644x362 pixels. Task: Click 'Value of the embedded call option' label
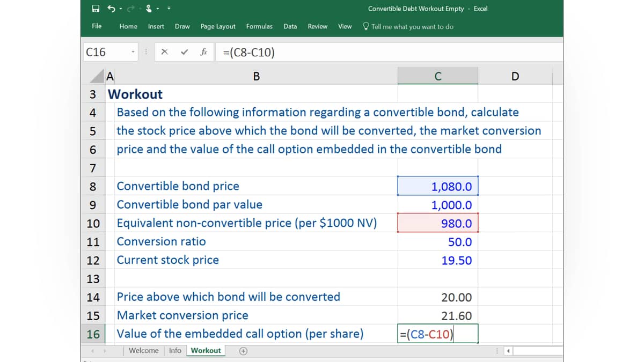(x=240, y=334)
